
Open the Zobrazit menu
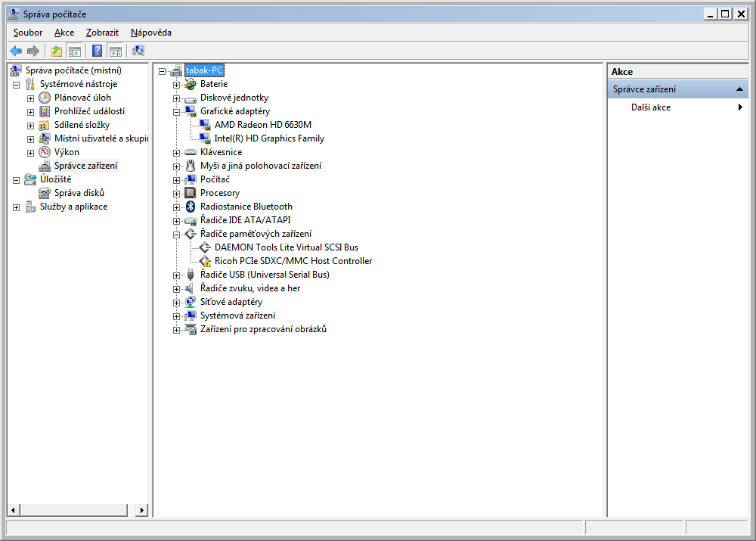pos(102,33)
